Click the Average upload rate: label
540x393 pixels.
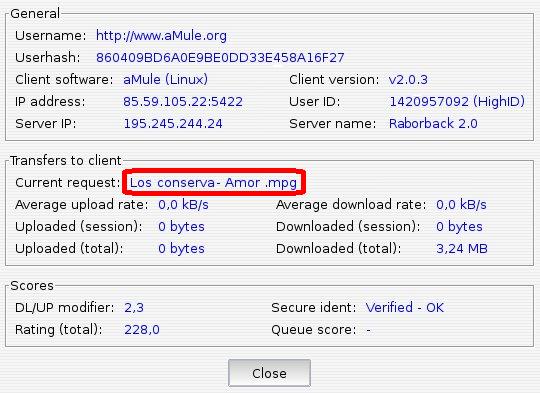point(82,205)
